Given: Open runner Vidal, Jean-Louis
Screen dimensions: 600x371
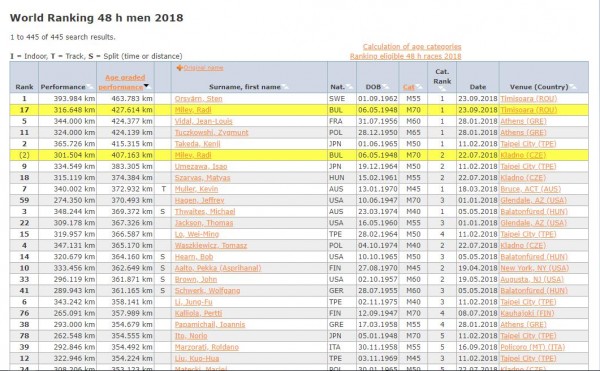Looking at the screenshot, I should click(203, 121).
